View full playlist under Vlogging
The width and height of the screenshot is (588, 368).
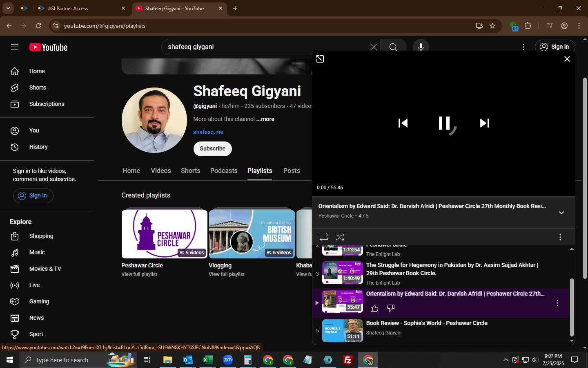pos(227,274)
